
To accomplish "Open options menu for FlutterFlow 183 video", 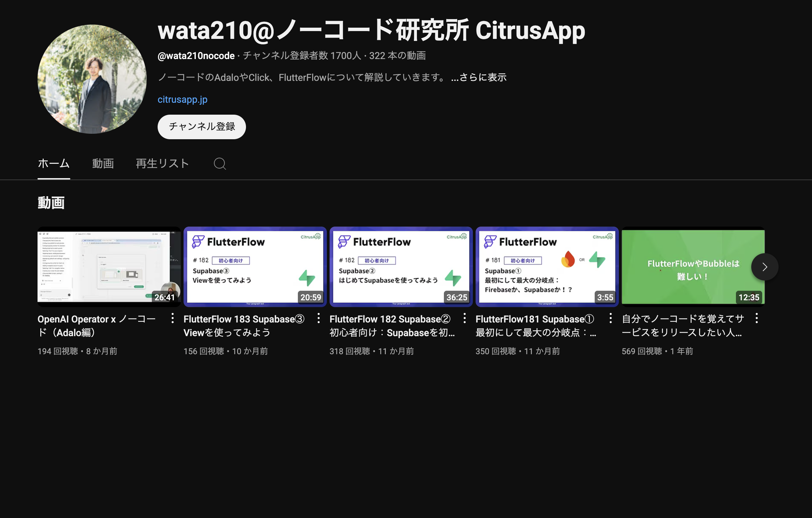I will click(318, 318).
